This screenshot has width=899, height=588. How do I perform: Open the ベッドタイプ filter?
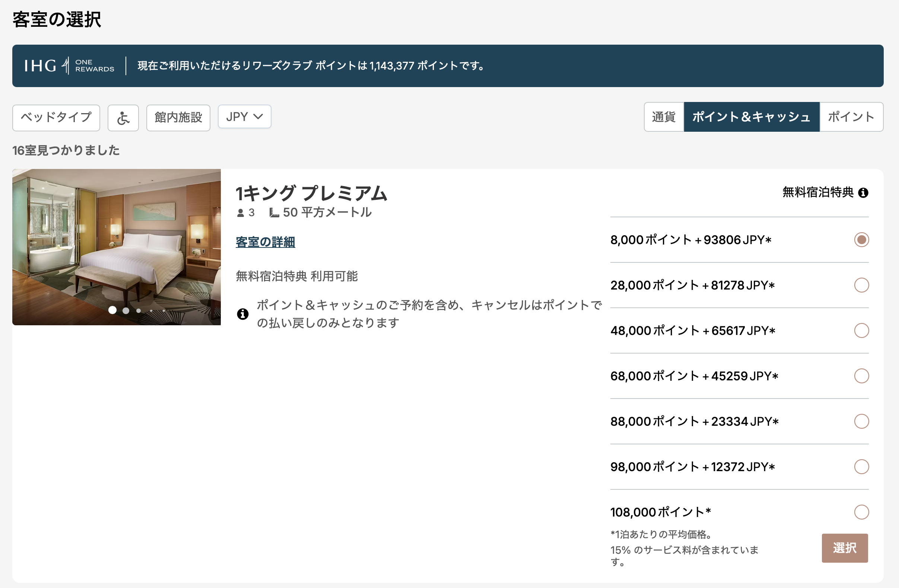[56, 118]
